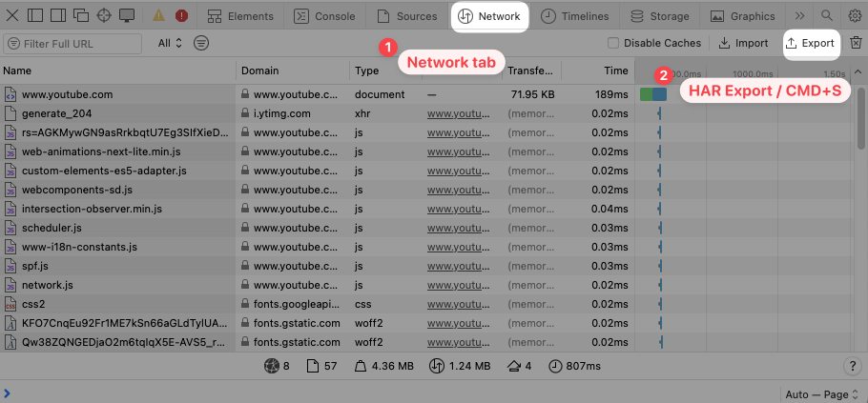868x403 pixels.
Task: Start element selection crosshair icon
Action: pos(104,15)
